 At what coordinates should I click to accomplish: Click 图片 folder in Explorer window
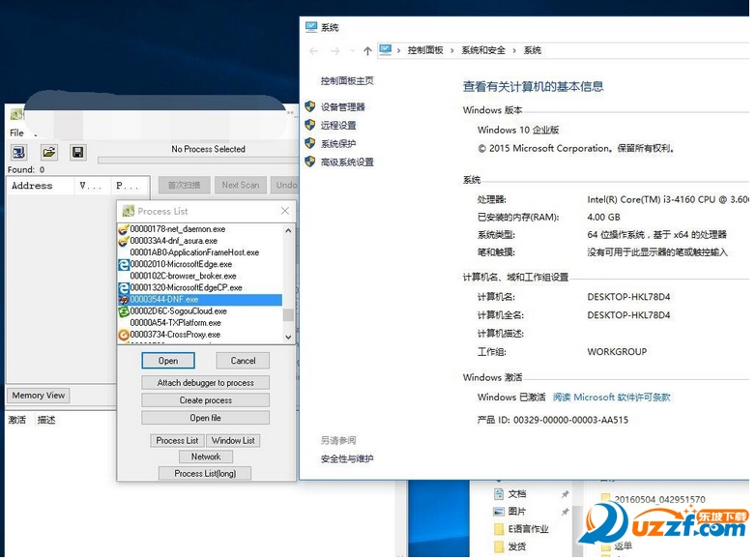coord(517,512)
